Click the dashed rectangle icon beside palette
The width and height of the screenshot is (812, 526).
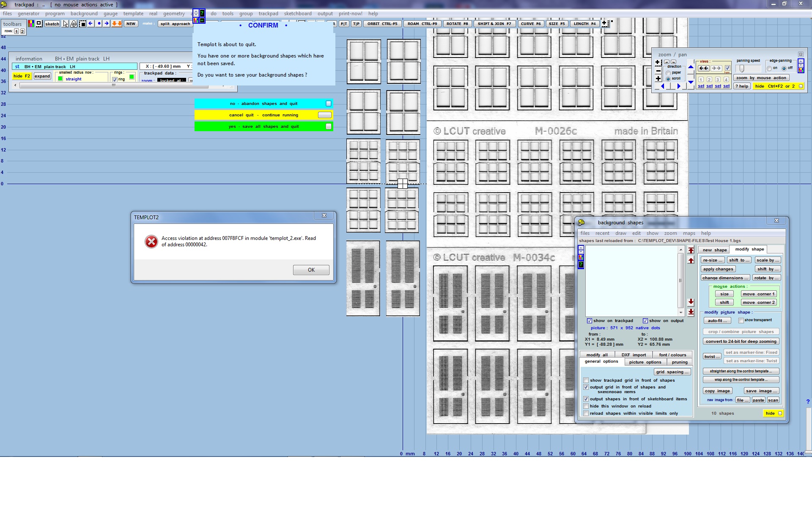tap(39, 24)
